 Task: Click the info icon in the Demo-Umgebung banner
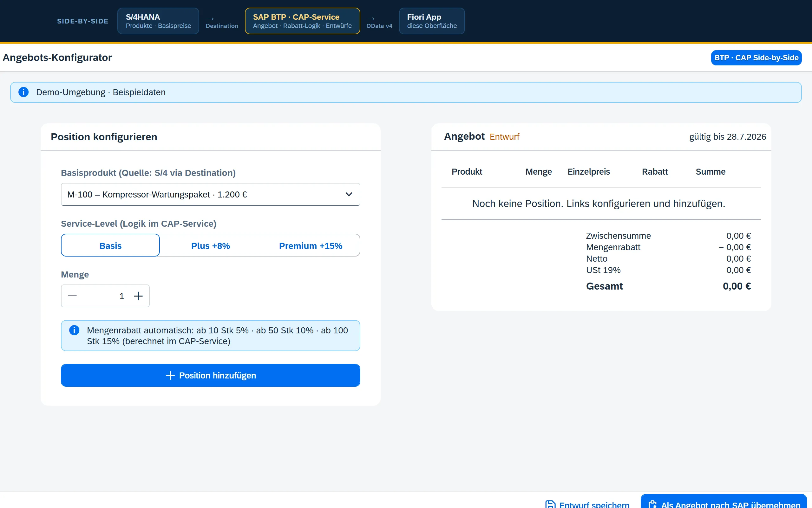click(23, 92)
